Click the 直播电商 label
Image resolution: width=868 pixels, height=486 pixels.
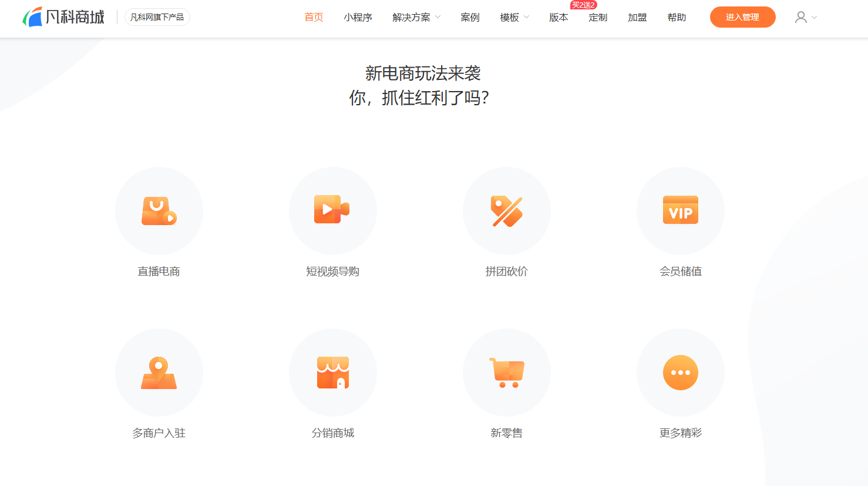159,271
